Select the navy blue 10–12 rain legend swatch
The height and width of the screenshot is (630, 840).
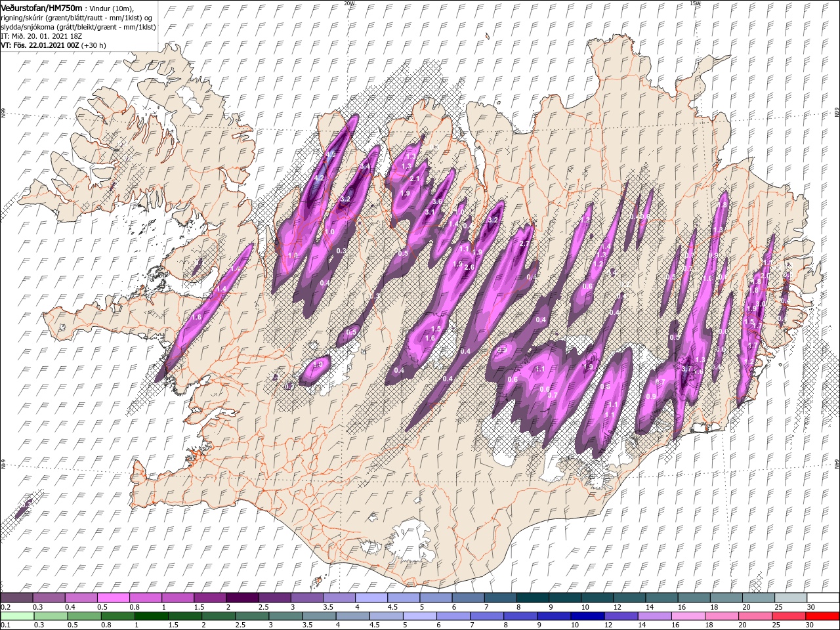coord(587,616)
